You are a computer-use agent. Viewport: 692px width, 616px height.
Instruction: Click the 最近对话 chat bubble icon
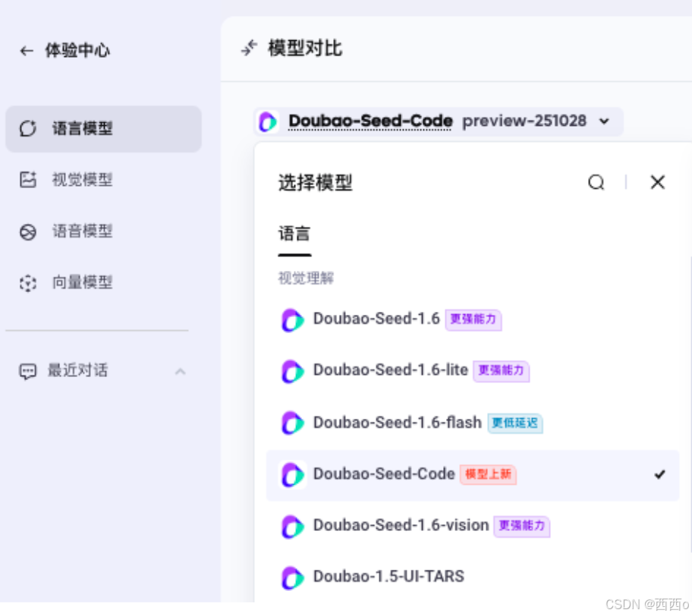point(28,371)
